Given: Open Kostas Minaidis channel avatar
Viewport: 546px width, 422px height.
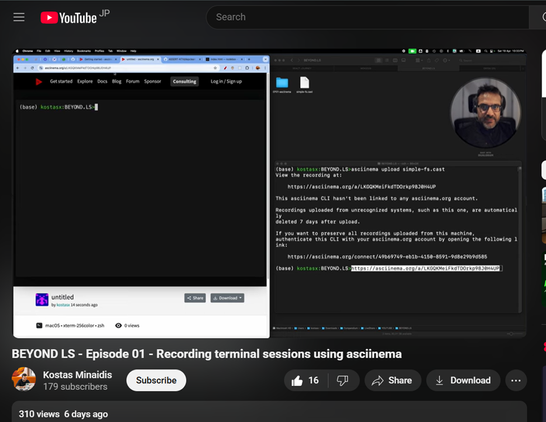Looking at the screenshot, I should click(24, 379).
